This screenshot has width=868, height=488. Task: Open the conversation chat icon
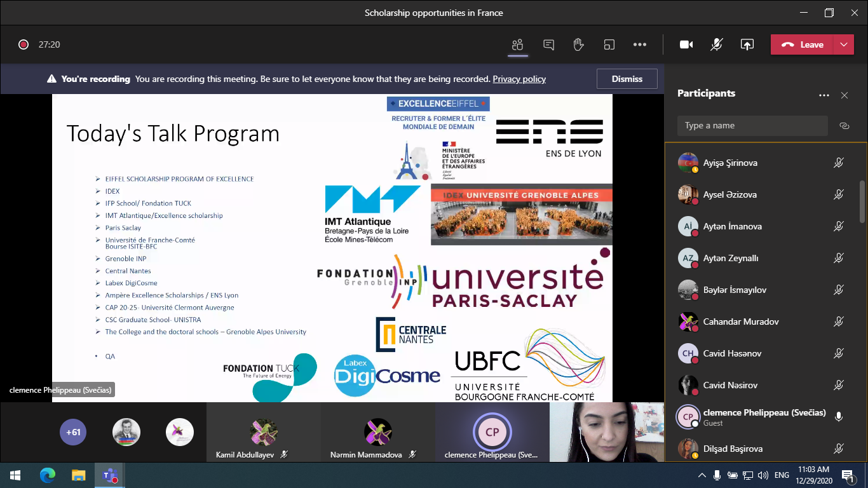[548, 44]
